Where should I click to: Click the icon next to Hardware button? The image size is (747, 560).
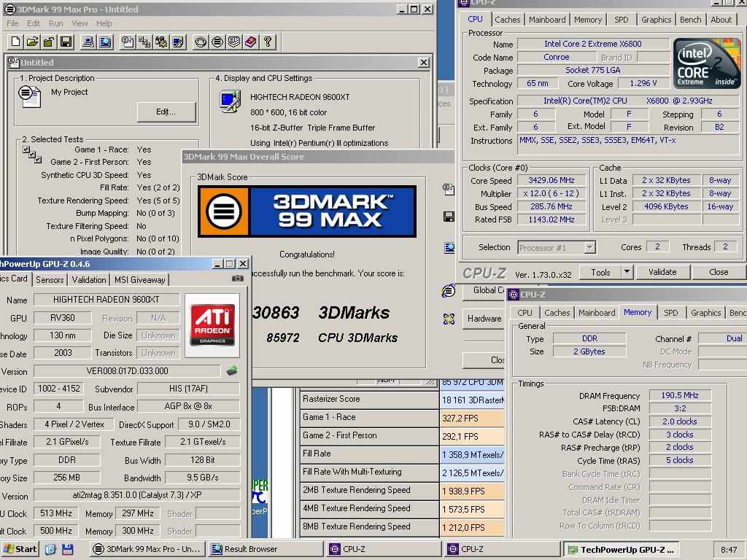[449, 319]
